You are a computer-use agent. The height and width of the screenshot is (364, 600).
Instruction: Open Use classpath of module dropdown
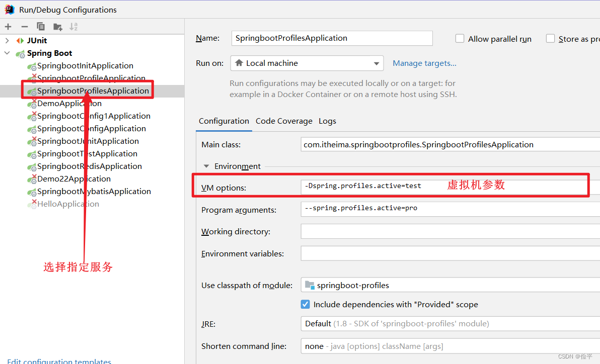450,285
